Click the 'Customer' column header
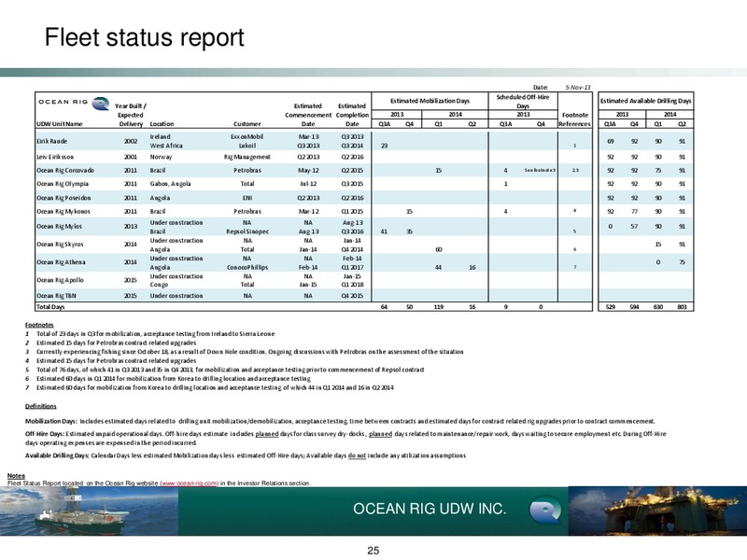The height and width of the screenshot is (560, 747). point(247,124)
